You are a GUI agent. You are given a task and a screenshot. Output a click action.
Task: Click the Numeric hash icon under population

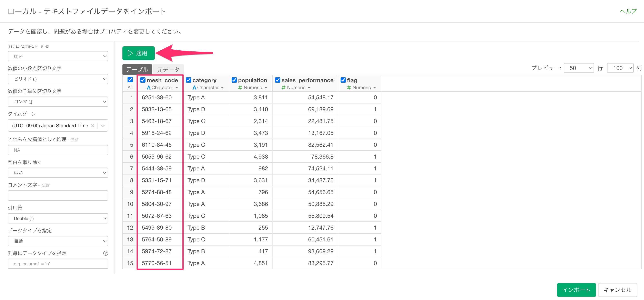tap(240, 88)
